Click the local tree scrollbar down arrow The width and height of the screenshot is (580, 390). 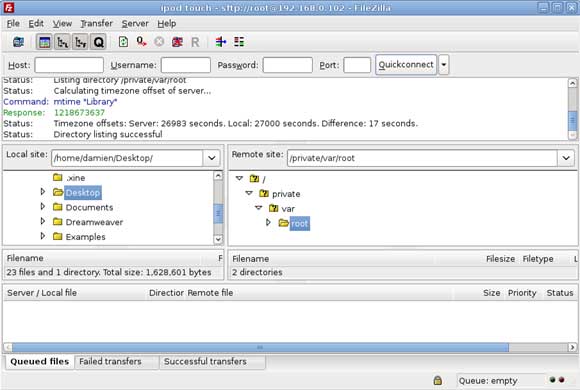point(218,239)
